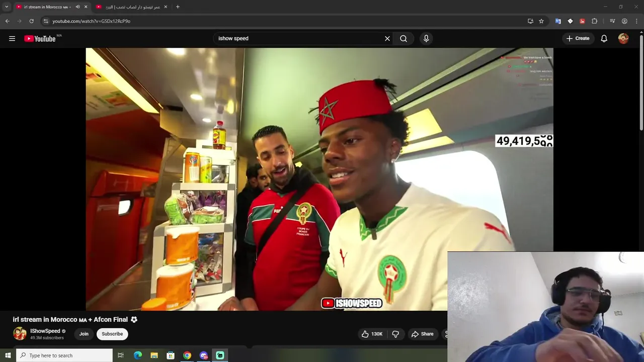Open the IShowSpeed channel name link
This screenshot has height=362, width=644.
(45, 331)
